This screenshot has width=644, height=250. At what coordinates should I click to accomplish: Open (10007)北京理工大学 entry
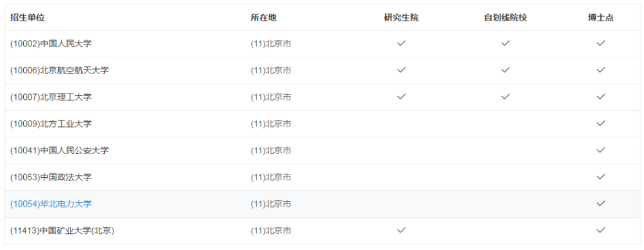[x=51, y=97]
